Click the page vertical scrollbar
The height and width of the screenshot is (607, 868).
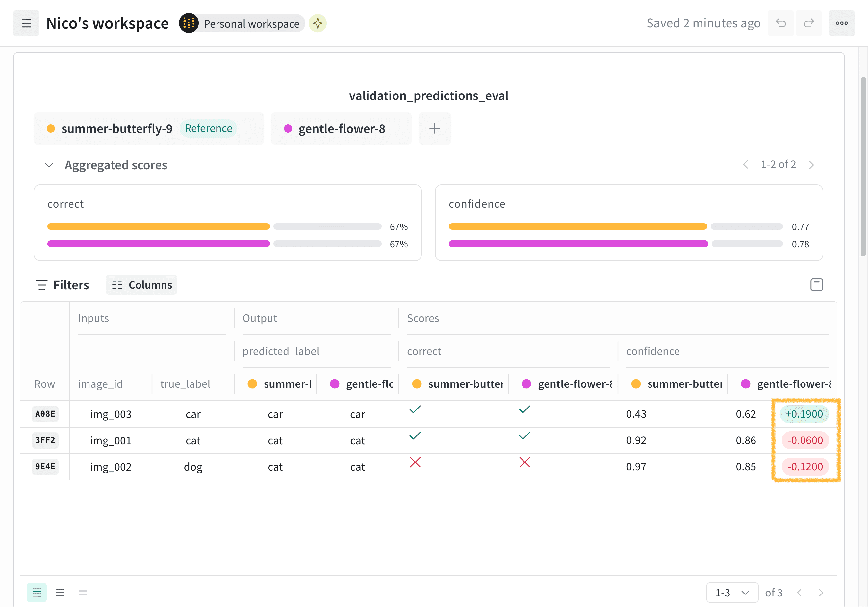pyautogui.click(x=863, y=167)
